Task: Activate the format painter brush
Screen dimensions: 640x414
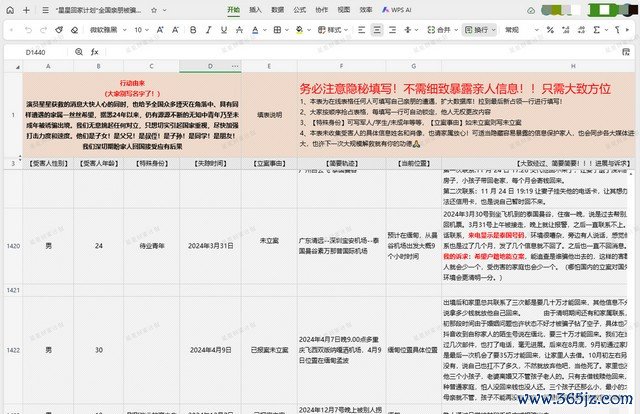Action: point(59,30)
